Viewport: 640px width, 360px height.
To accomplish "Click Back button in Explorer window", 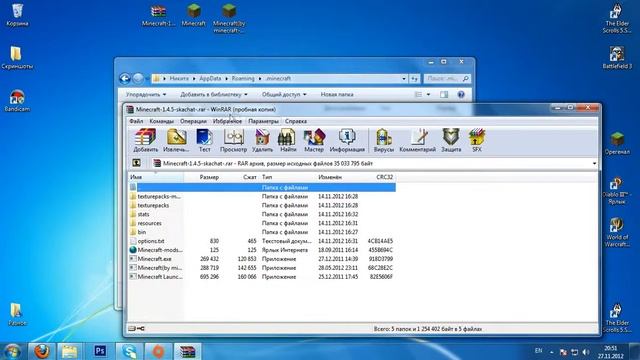I will pyautogui.click(x=125, y=78).
